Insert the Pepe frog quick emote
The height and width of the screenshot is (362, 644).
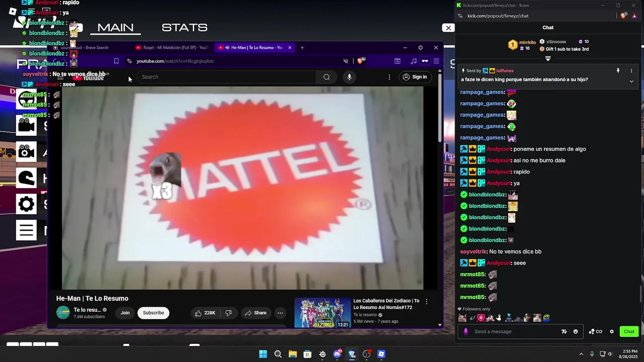point(546,318)
